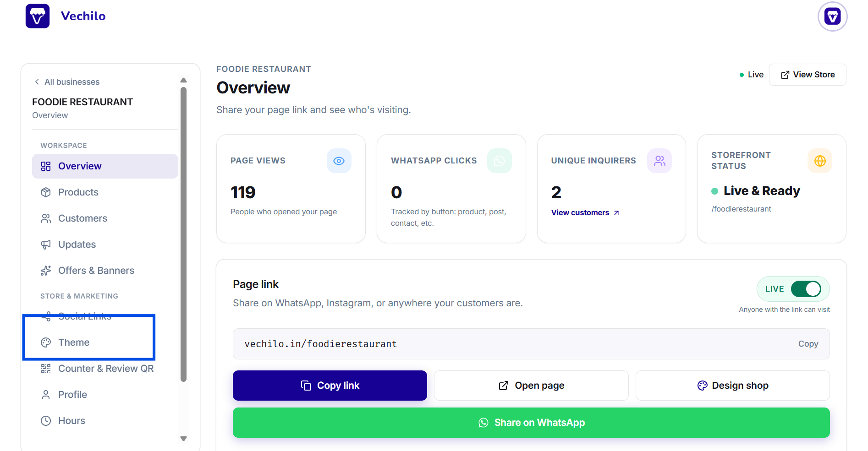The width and height of the screenshot is (868, 451).
Task: Click the View Store button
Action: click(808, 75)
